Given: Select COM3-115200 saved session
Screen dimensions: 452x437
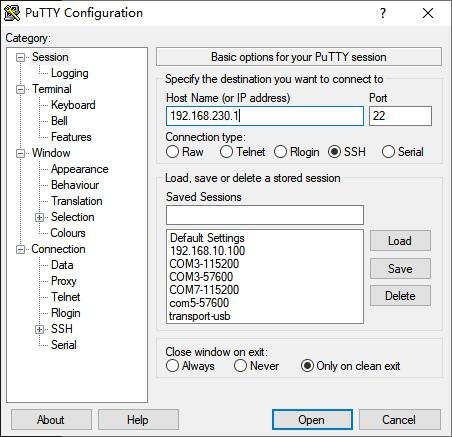Looking at the screenshot, I should coord(204,264).
